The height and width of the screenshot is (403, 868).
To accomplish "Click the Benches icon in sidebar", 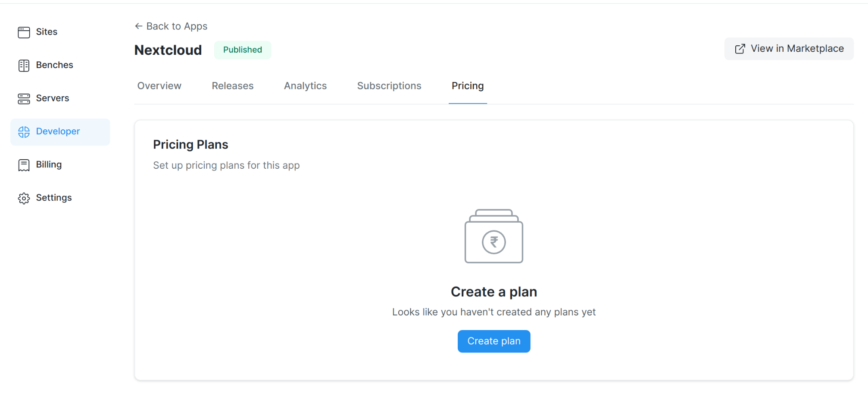I will point(24,66).
